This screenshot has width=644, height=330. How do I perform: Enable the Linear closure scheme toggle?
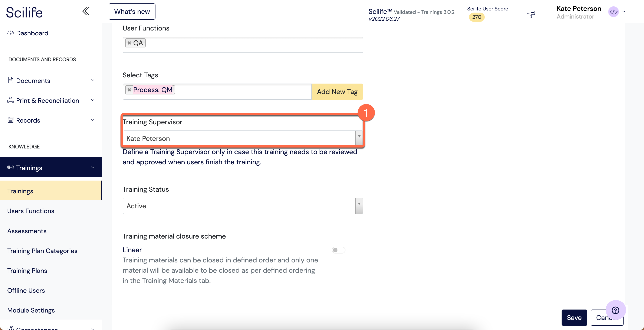click(338, 250)
